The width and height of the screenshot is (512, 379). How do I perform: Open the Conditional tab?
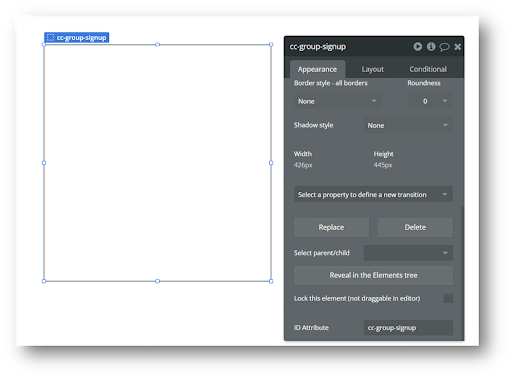pyautogui.click(x=428, y=69)
